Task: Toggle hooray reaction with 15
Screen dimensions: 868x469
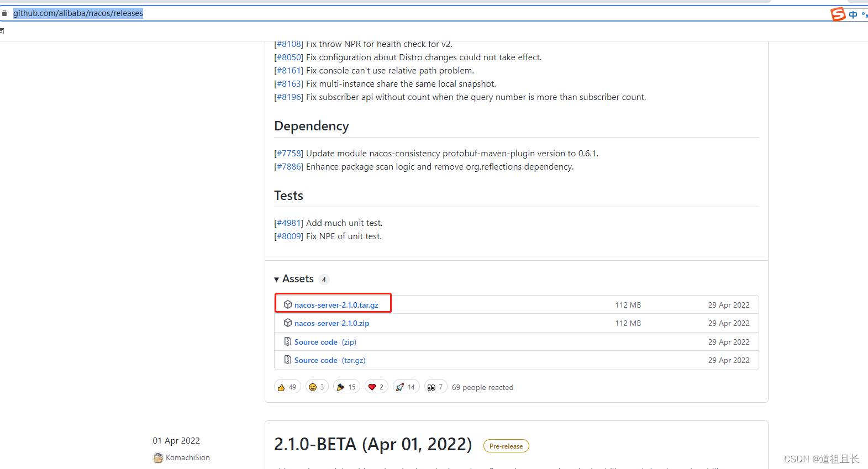Action: click(346, 387)
